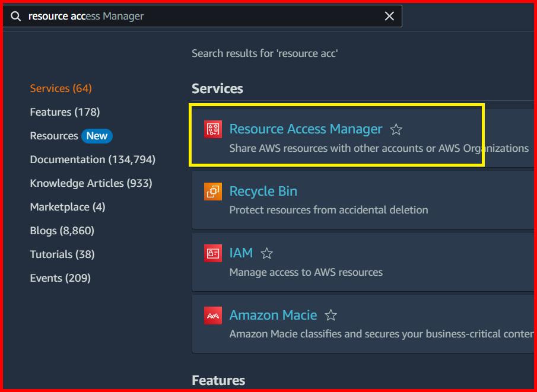Favorite Resource Access Manager with its star

pos(396,129)
